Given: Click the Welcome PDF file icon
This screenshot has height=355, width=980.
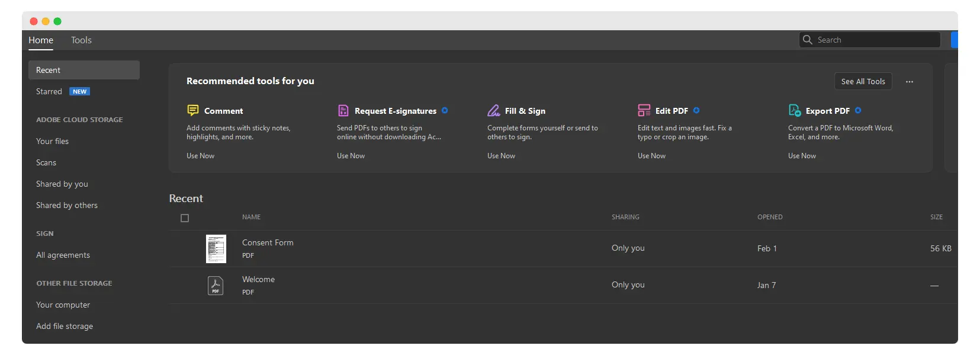Looking at the screenshot, I should tap(216, 286).
